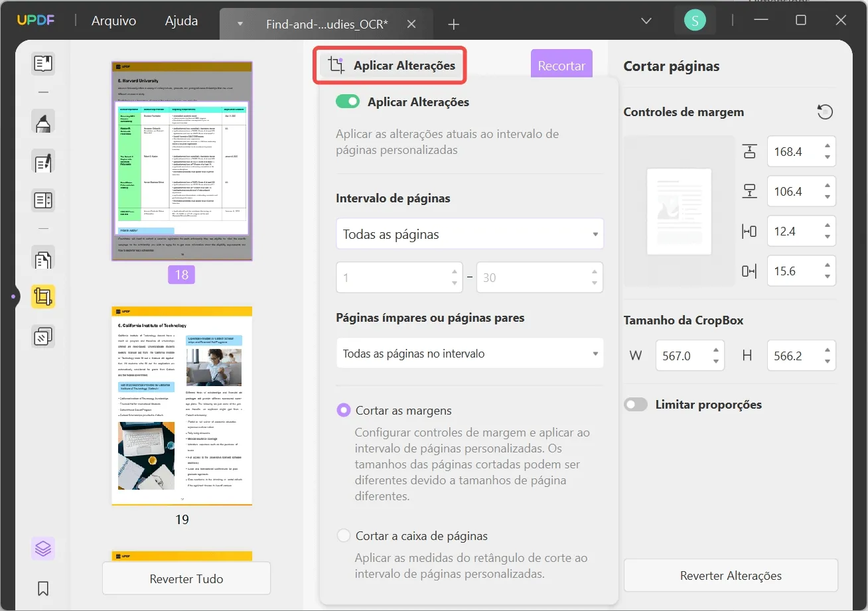Screen dimensions: 868x611
Task: Expand the file tab chevron
Action: [x=239, y=23]
